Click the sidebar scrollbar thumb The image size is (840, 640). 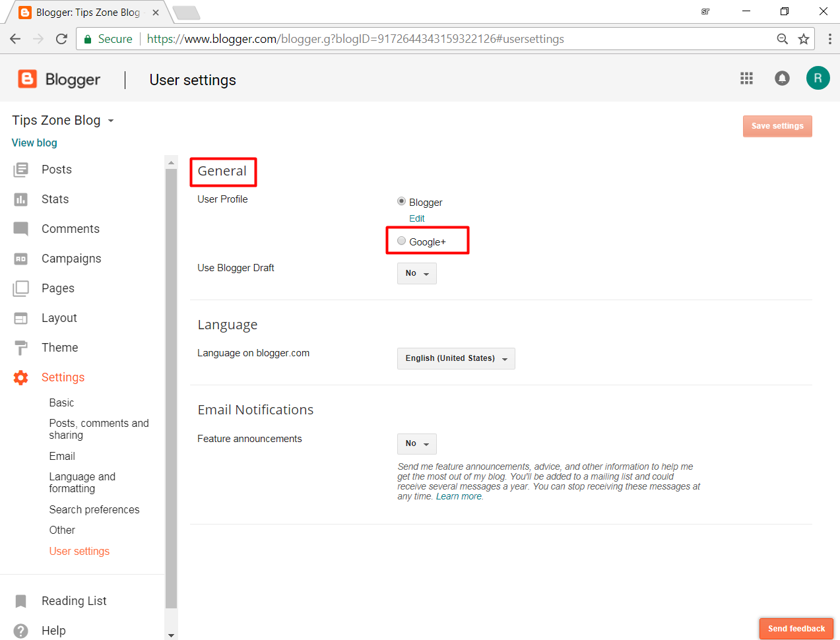tap(172, 388)
